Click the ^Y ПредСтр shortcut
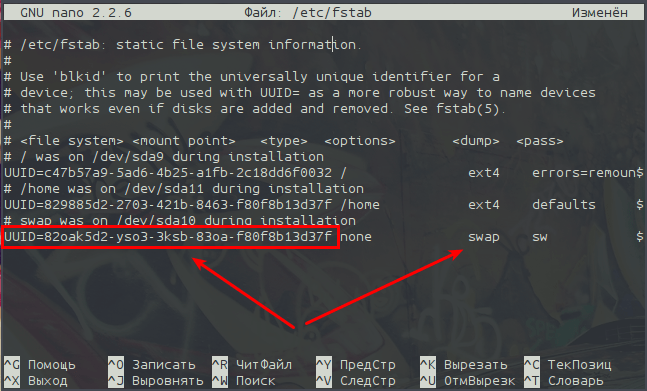The height and width of the screenshot is (391, 647). tap(356, 365)
